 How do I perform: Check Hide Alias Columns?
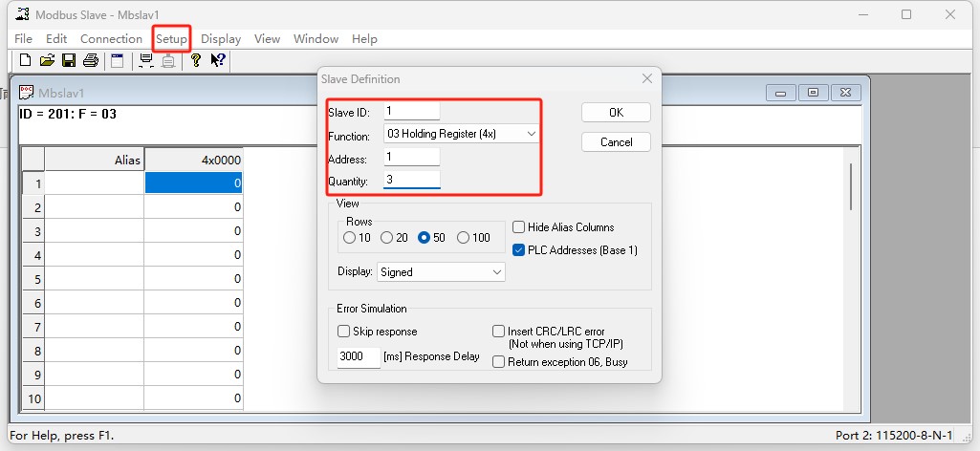(518, 226)
